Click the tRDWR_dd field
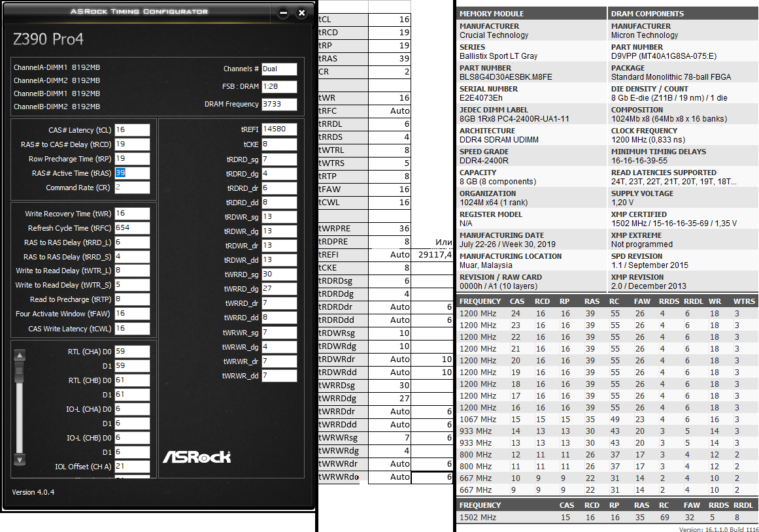This screenshot has width=759, height=532. point(279,260)
